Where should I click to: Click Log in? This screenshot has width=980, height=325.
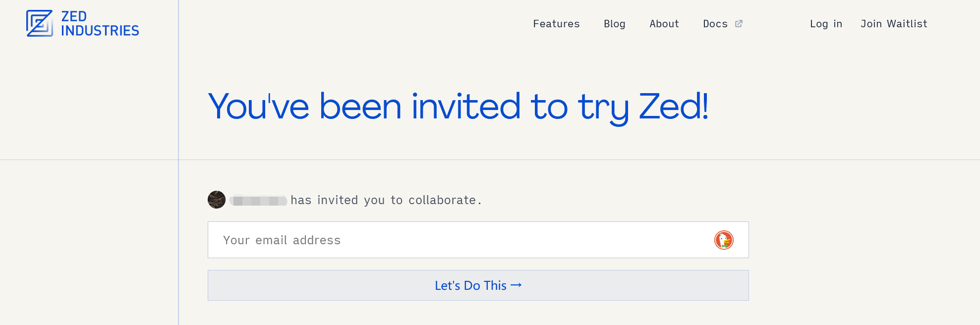point(826,24)
